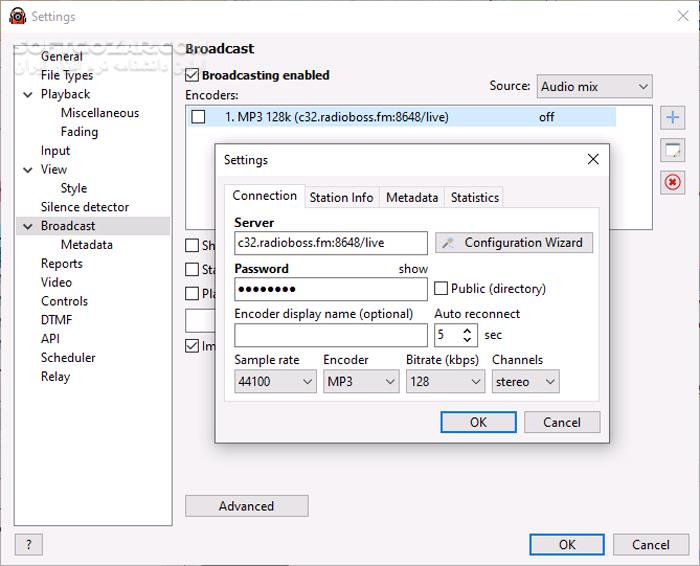Click the Server address field
700x566 pixels.
coord(331,243)
